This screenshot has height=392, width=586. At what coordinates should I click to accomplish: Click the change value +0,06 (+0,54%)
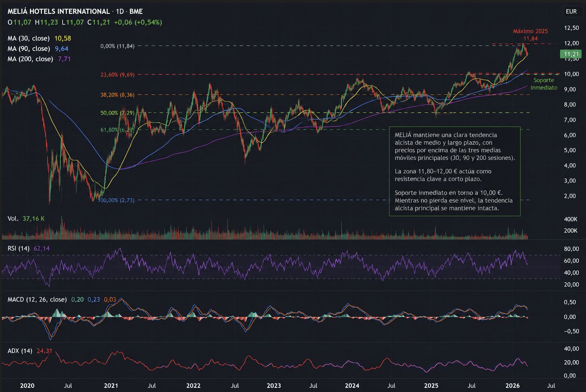click(x=138, y=22)
